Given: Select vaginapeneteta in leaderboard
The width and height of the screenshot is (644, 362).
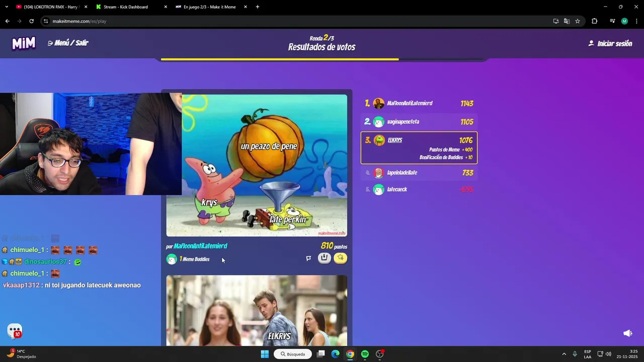Looking at the screenshot, I should (419, 122).
